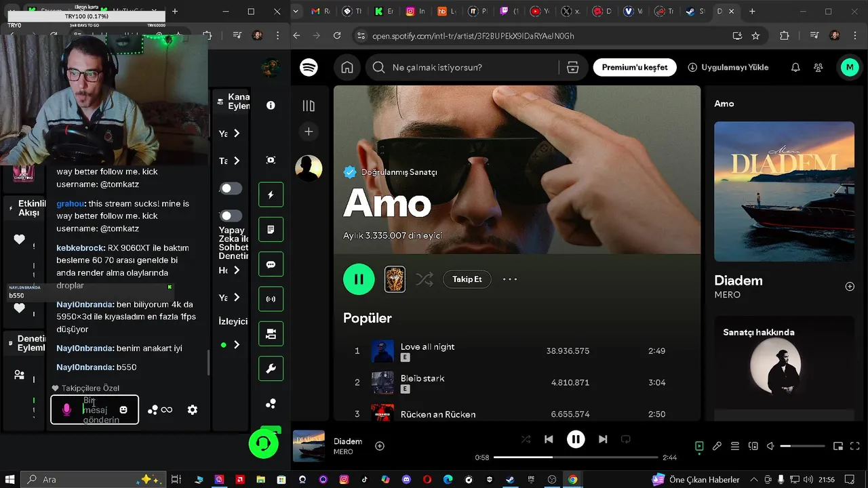Screen dimensions: 868x488
Task: Open the Kick lightning bolt panel icon
Action: [271, 195]
